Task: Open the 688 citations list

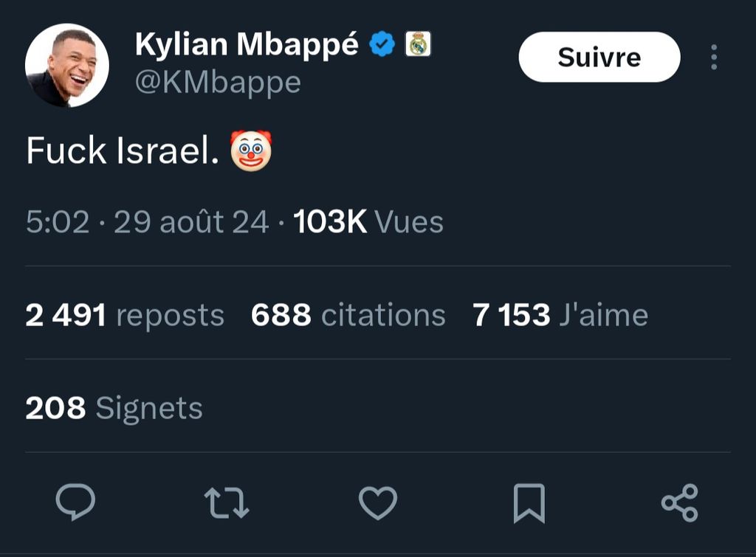Action: coord(348,315)
